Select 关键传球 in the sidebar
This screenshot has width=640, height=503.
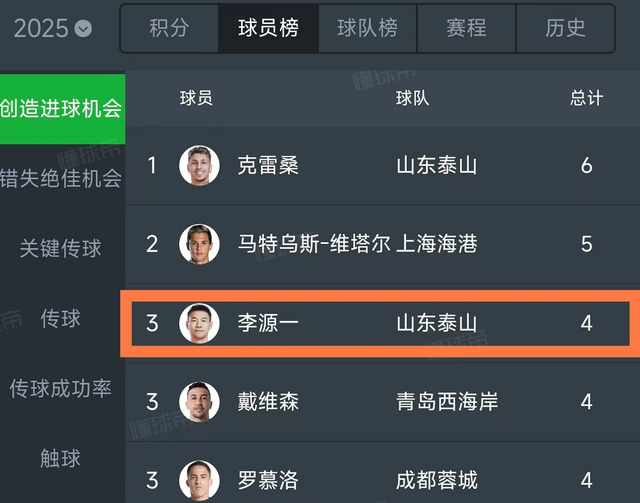61,249
